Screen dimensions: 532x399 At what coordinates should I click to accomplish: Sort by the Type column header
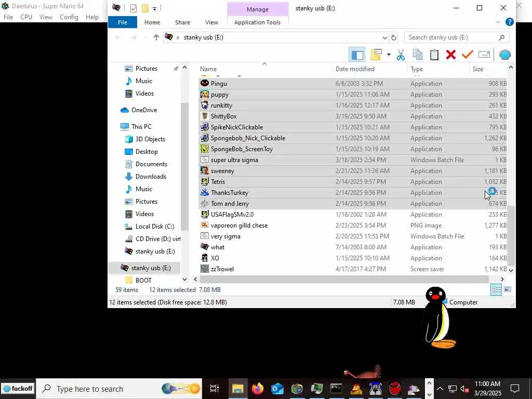tap(437, 69)
